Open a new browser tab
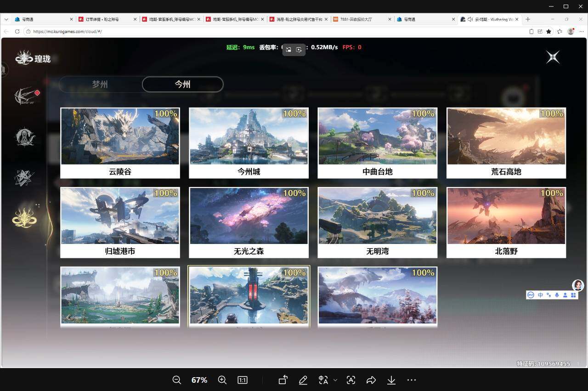 (x=528, y=19)
